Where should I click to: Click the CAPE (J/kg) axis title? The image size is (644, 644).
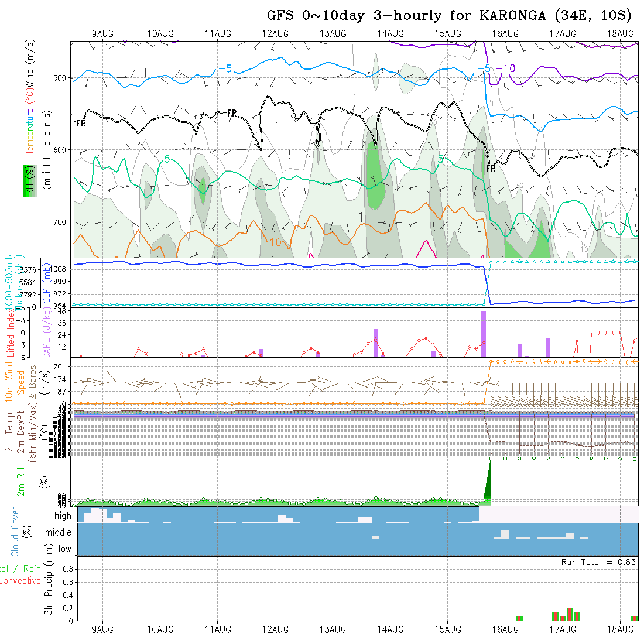tap(46, 334)
